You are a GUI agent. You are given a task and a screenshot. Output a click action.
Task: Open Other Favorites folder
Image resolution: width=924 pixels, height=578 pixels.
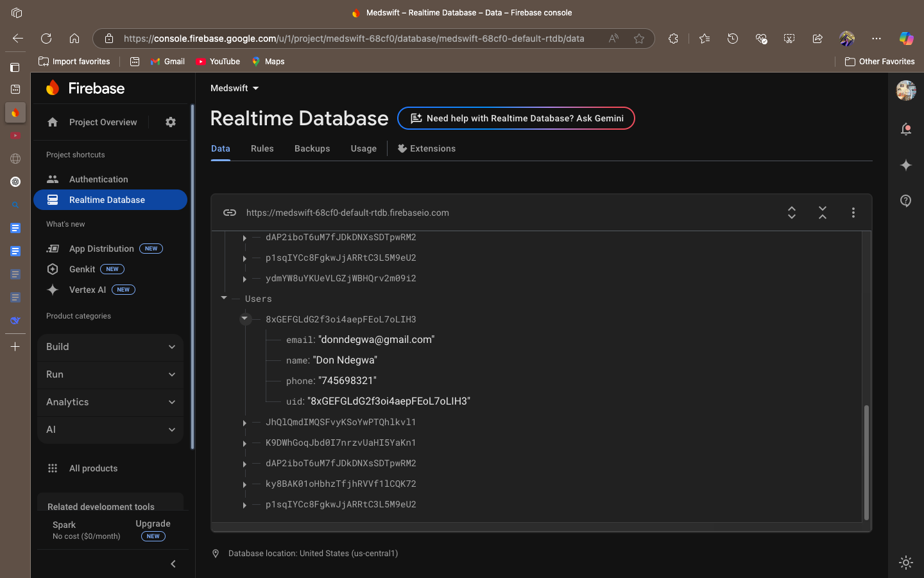click(880, 62)
